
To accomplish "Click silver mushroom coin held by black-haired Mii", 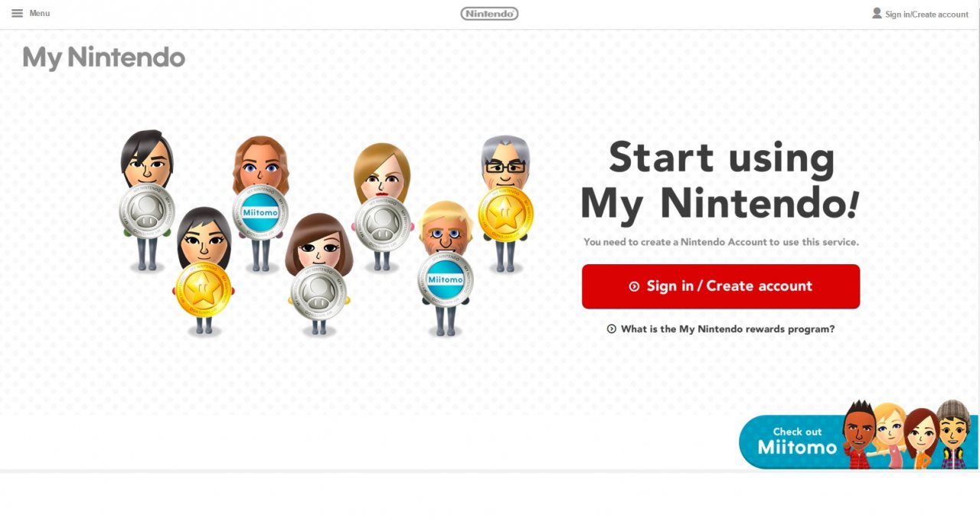I will (x=147, y=211).
